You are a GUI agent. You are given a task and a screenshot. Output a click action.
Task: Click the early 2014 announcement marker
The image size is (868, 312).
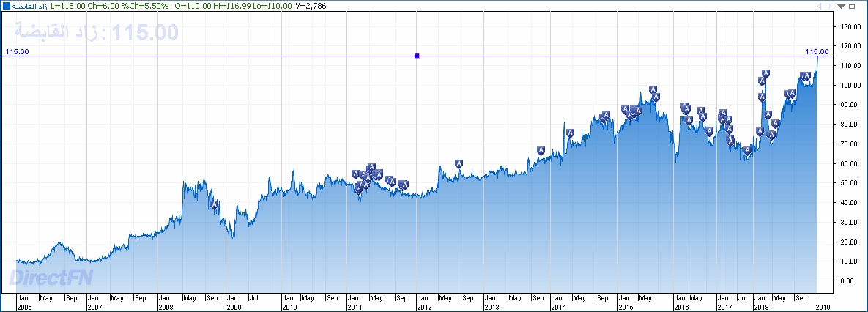tap(570, 133)
